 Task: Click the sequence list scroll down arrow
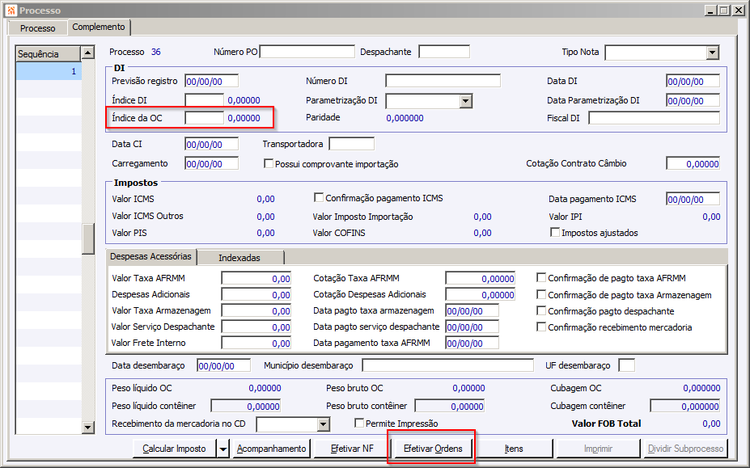[x=88, y=427]
